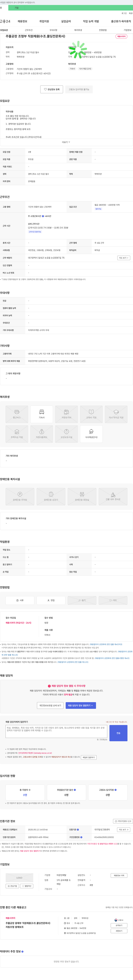Click info icon next to 주 소정근로시간
Image resolution: width=133 pixels, height=980 pixels.
point(43,216)
